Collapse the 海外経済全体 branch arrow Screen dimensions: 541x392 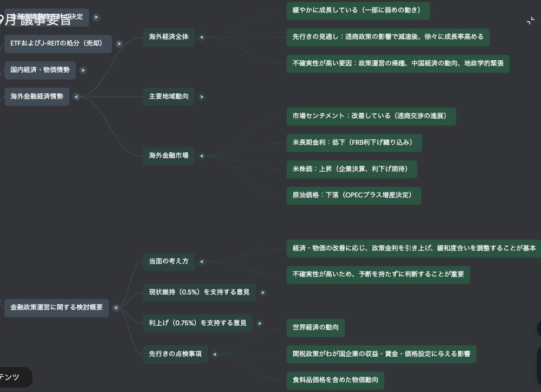pos(202,37)
